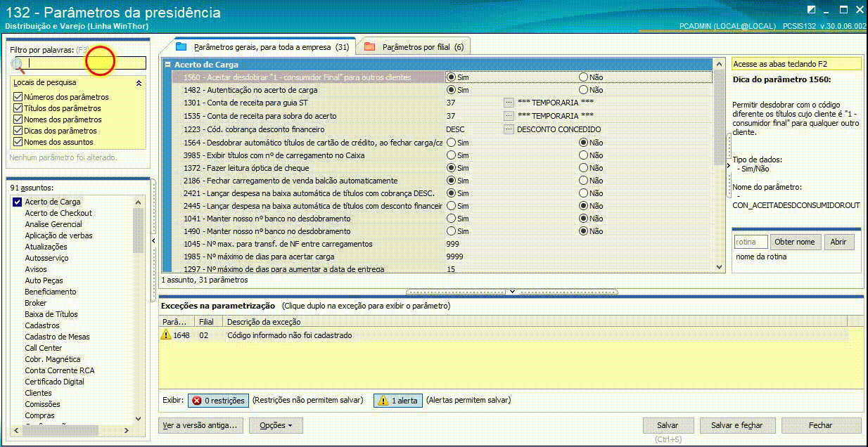Screen dimensions: 868x447
Task: Click the parameters list vertical scrollbar
Action: pyautogui.click(x=719, y=165)
